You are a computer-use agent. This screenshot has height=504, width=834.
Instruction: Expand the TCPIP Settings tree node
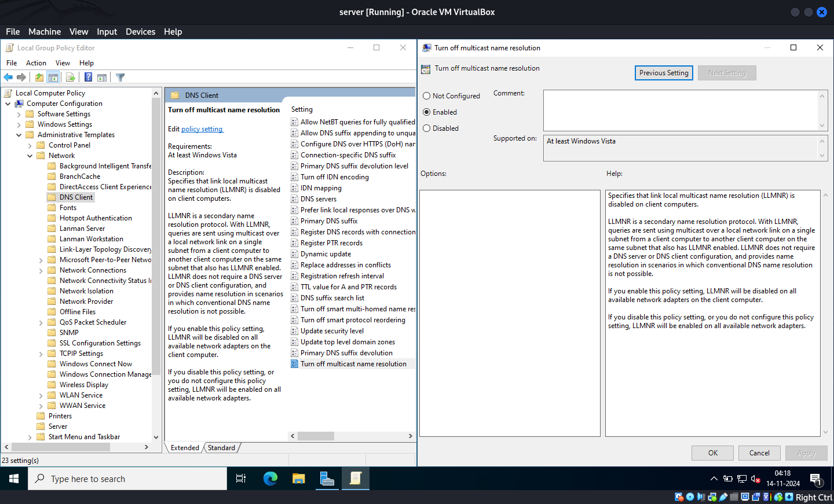[x=41, y=354]
